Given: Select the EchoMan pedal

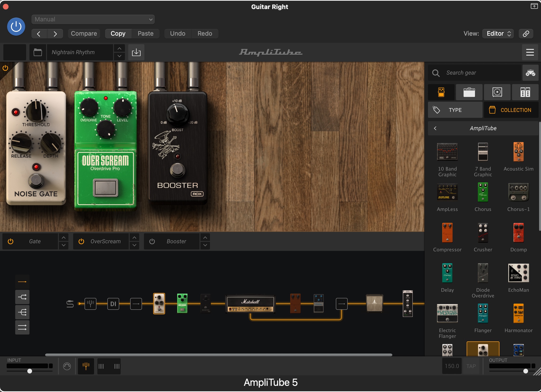Looking at the screenshot, I should (x=518, y=278).
